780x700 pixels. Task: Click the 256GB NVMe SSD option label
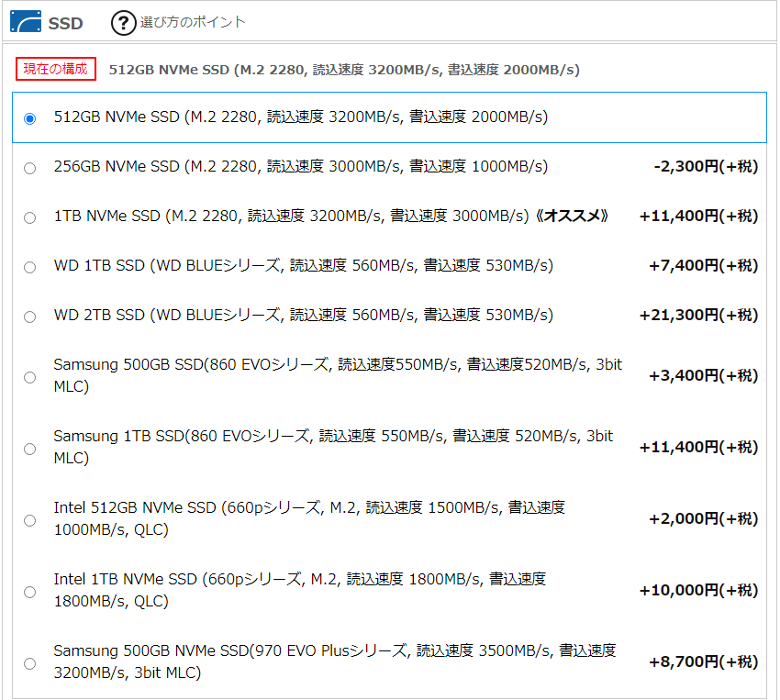click(300, 167)
